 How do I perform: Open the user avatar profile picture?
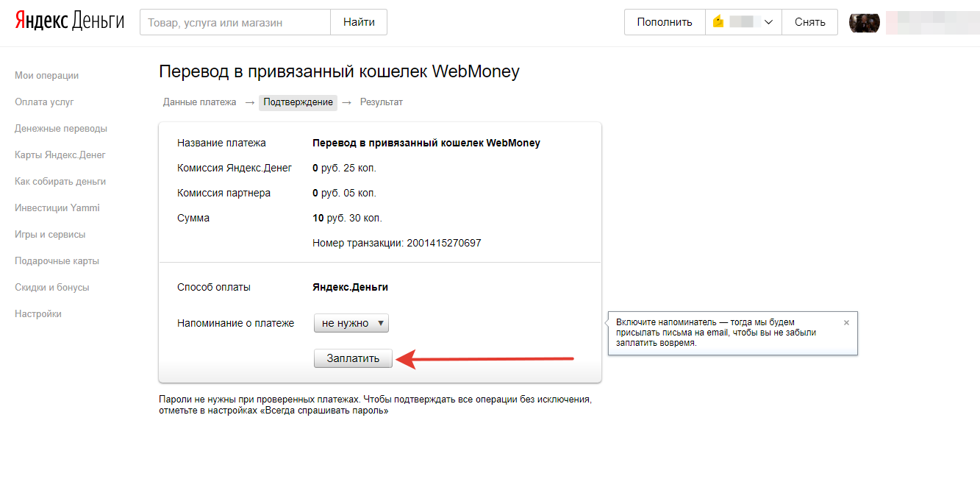(864, 22)
